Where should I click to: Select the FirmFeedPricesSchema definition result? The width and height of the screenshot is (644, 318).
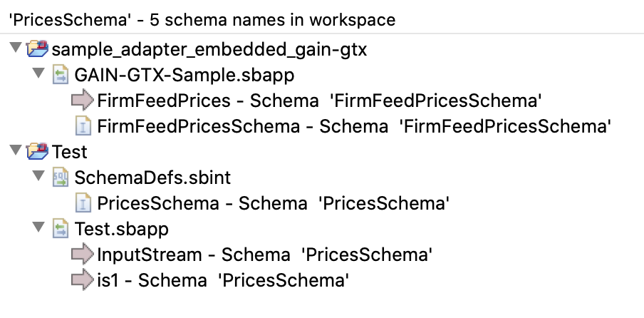click(354, 126)
